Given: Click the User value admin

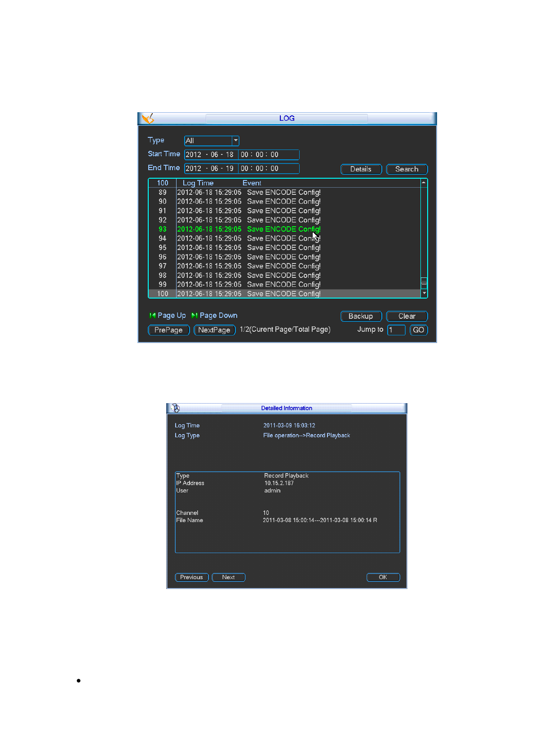Looking at the screenshot, I should [x=272, y=491].
